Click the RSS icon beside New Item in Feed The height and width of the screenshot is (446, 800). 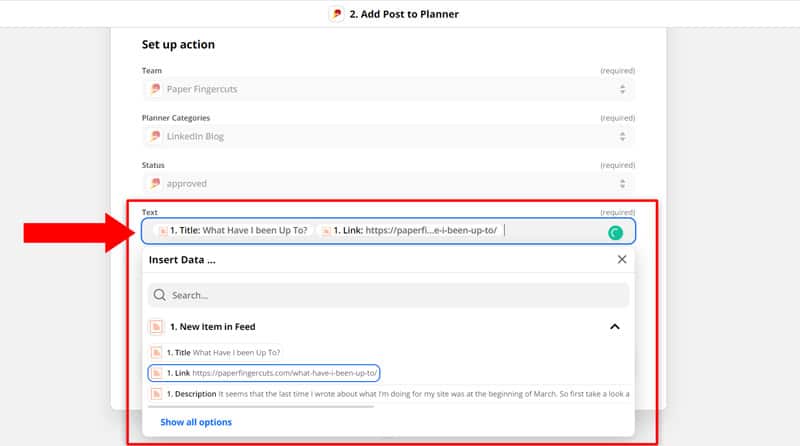157,327
